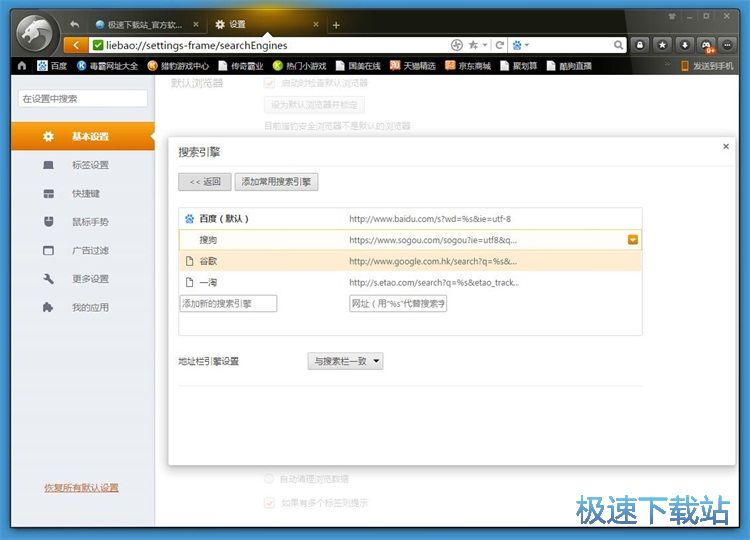This screenshot has width=750, height=540.
Task: Close the 设置 tab
Action: [316, 24]
